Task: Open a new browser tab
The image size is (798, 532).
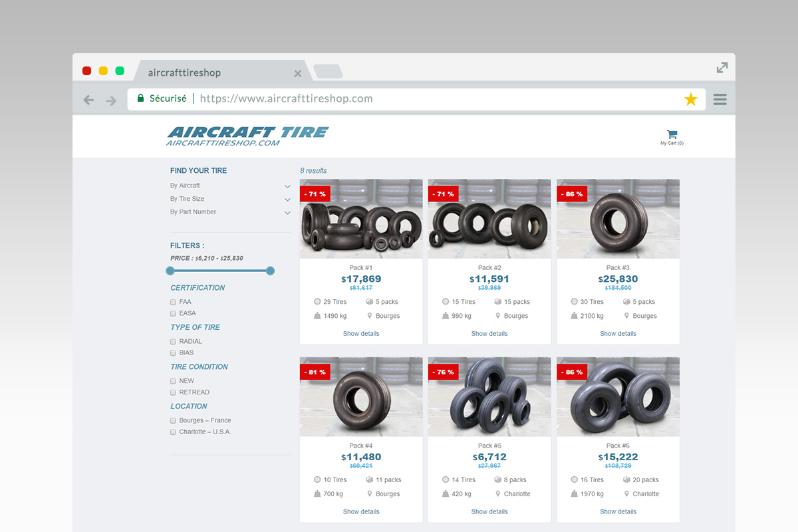Action: tap(328, 71)
